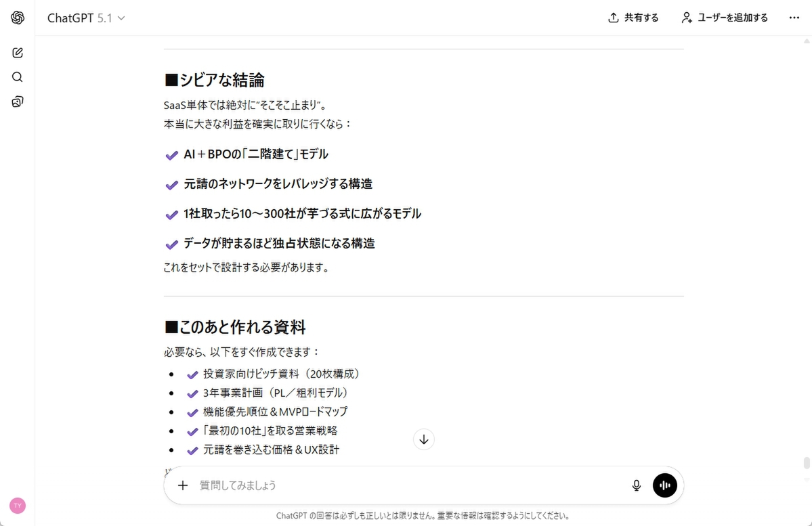Open the library images icon in the sidebar
Image resolution: width=812 pixels, height=526 pixels.
point(18,102)
